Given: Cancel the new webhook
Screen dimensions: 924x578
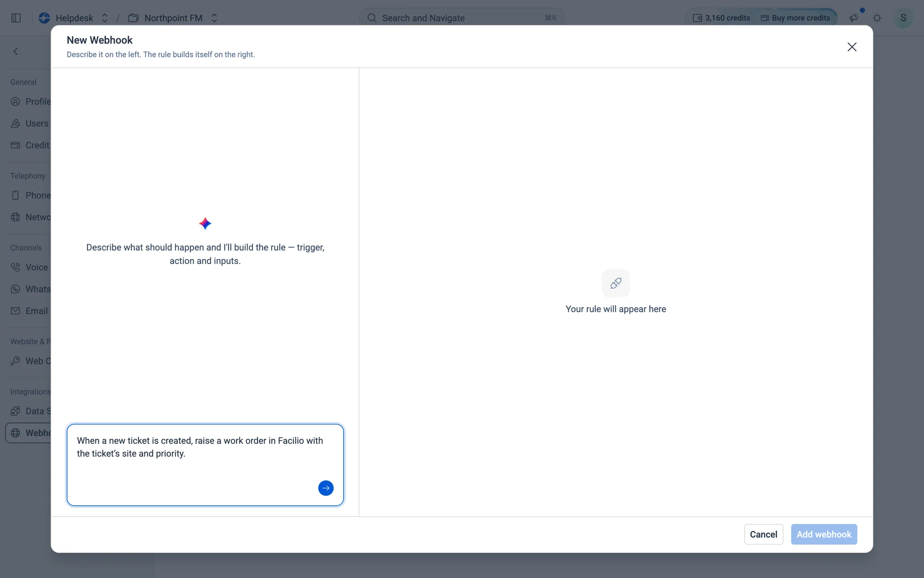Looking at the screenshot, I should (764, 534).
